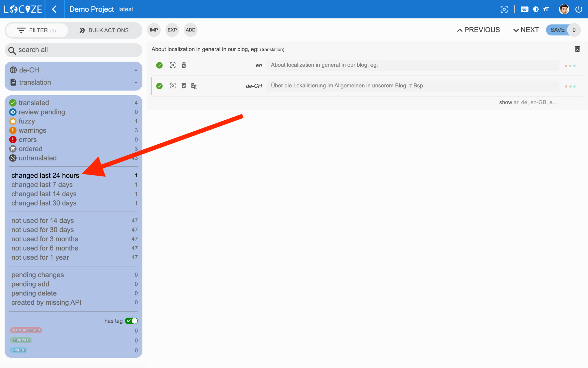Screen dimensions: 588x368
Task: Delete the key using top-right trash icon
Action: [577, 49]
